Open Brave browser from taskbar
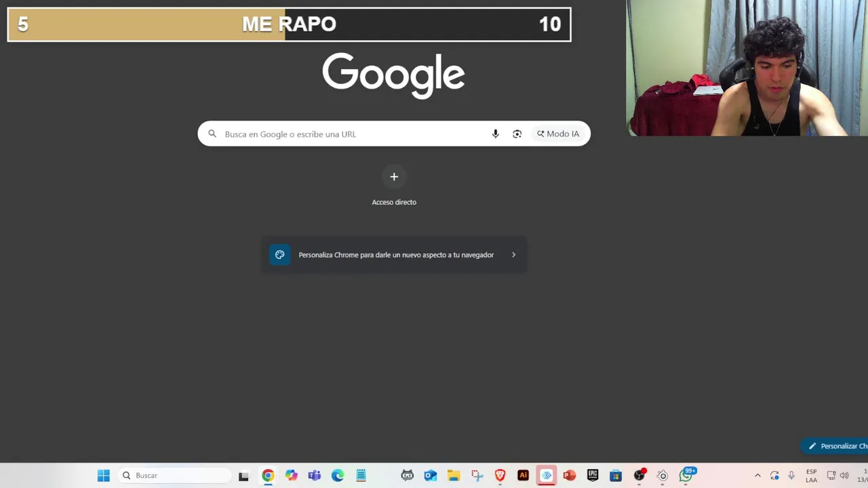Screen dimensions: 868x488 point(500,476)
